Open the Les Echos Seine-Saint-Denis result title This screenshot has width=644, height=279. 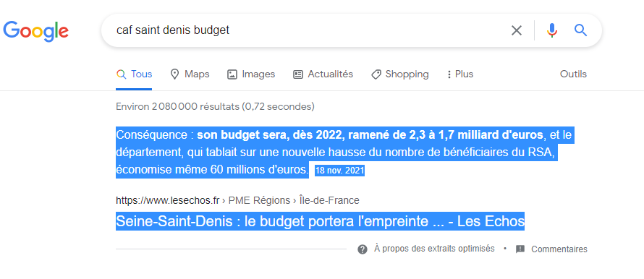click(x=321, y=222)
